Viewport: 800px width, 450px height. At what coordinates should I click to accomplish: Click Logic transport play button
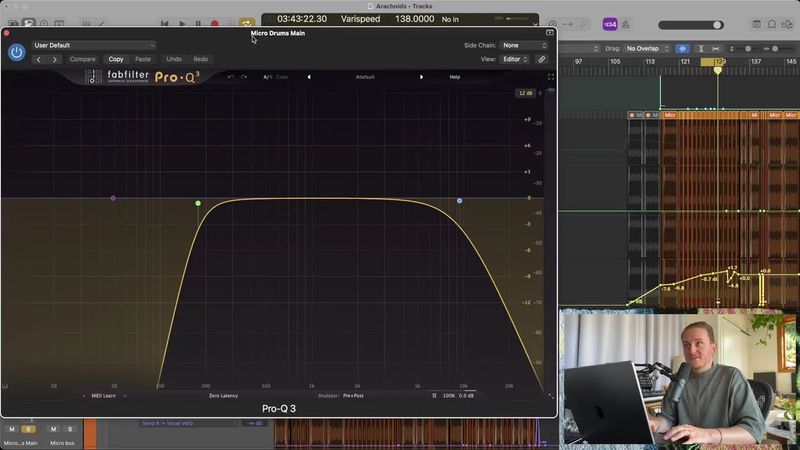click(x=182, y=23)
